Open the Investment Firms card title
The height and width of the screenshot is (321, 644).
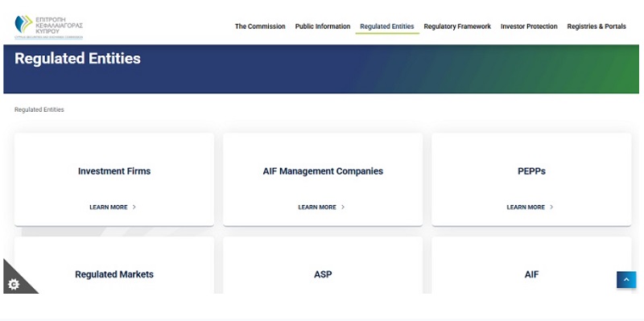(114, 171)
